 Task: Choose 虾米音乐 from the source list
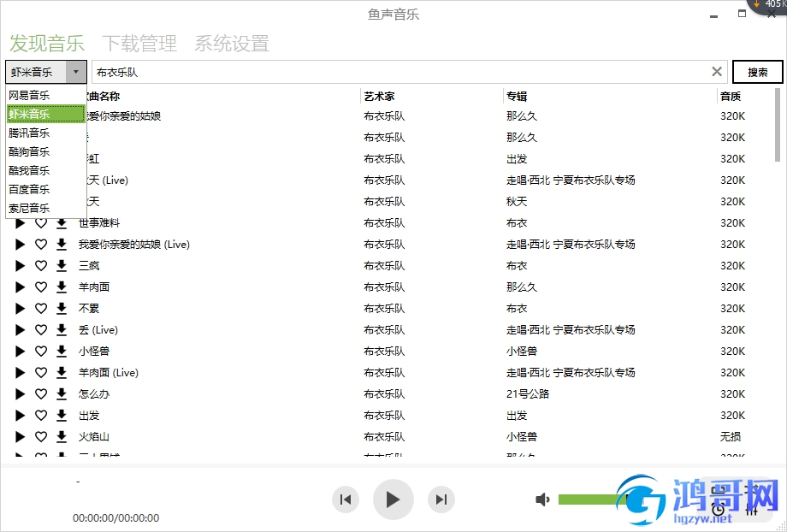click(45, 114)
